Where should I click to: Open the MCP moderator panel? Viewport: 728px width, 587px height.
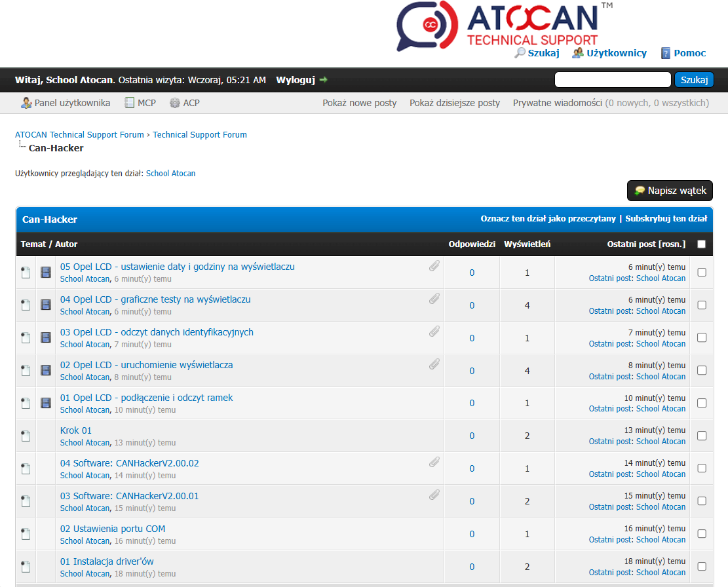[146, 103]
